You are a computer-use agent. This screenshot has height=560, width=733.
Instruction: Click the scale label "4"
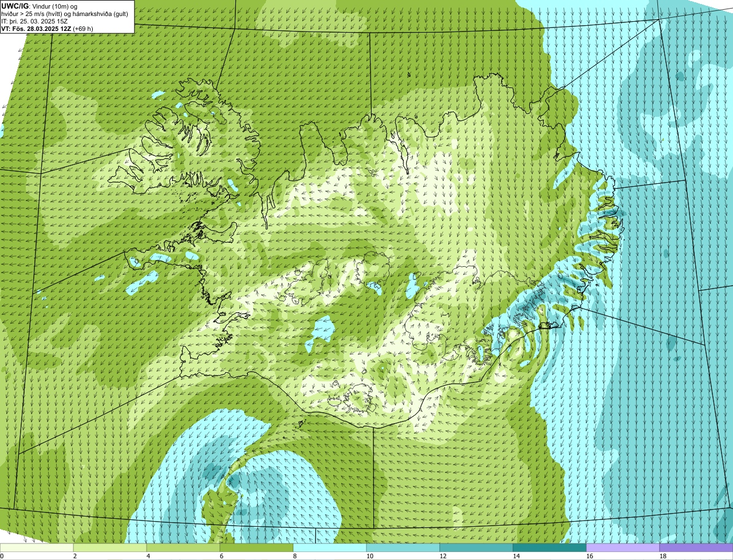coord(148,556)
